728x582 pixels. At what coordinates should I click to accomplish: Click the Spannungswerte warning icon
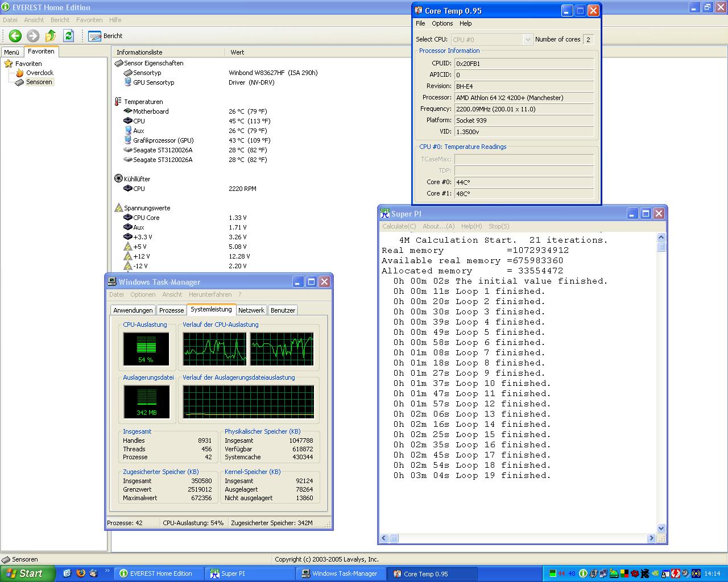[x=119, y=208]
